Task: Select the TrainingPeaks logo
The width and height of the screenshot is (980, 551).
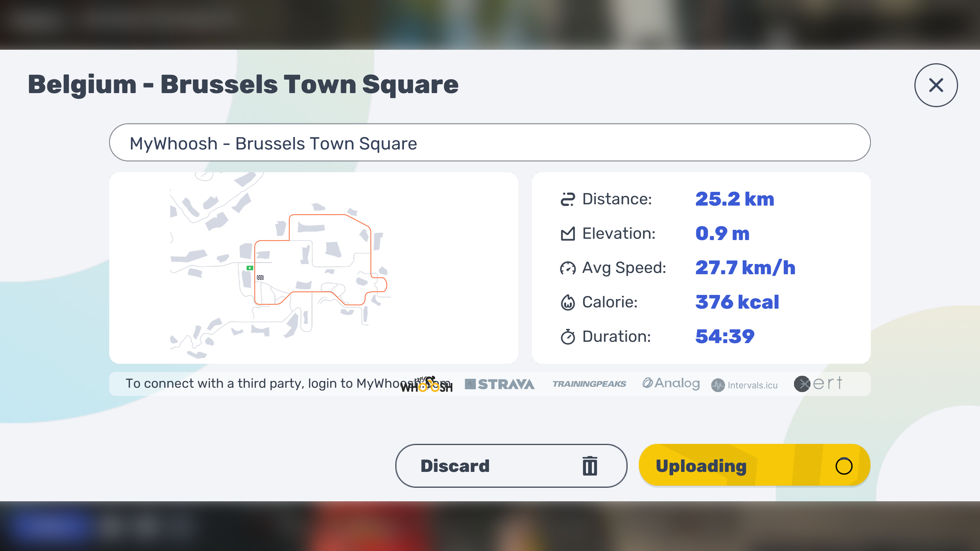Action: tap(589, 384)
